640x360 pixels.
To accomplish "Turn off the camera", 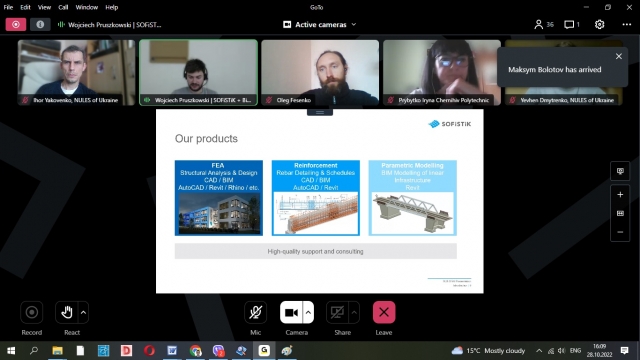I will 291,313.
